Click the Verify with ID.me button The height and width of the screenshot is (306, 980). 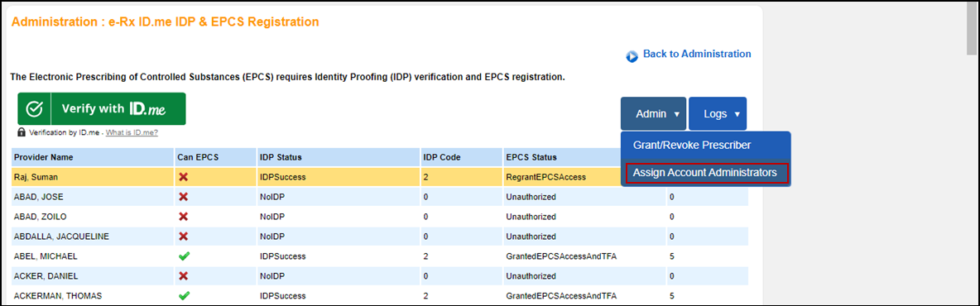pyautogui.click(x=101, y=108)
